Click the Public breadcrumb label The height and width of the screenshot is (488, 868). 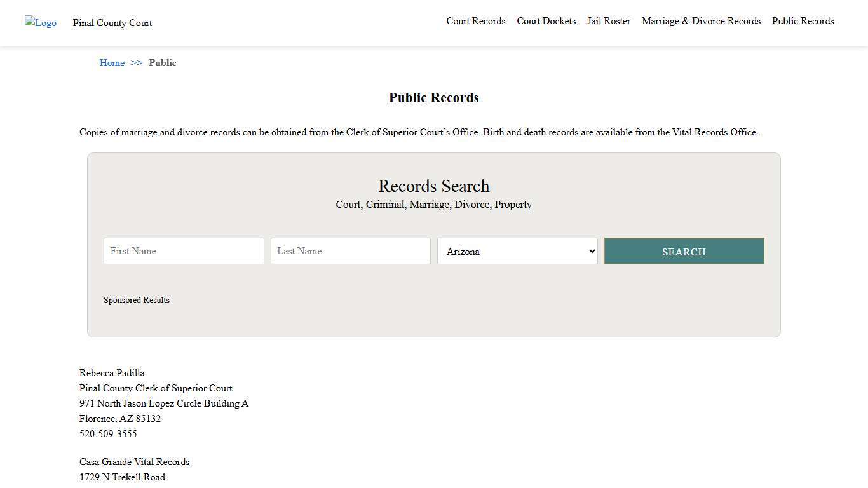[163, 63]
